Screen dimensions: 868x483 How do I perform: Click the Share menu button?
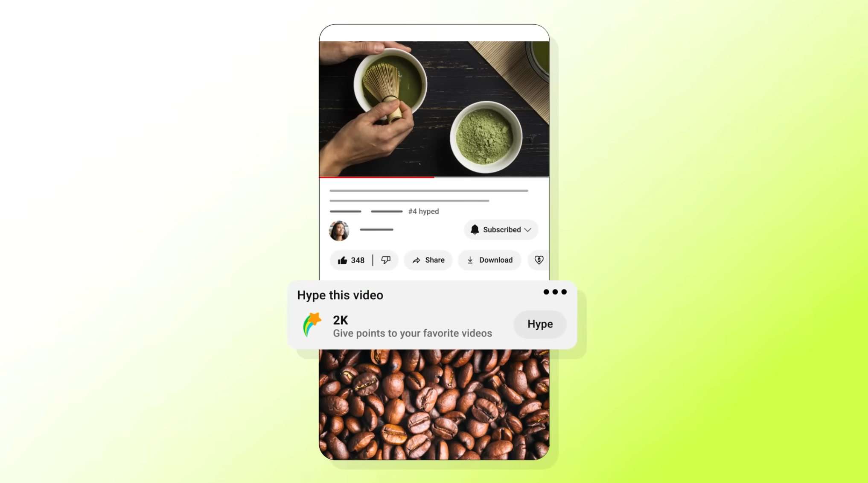click(428, 260)
